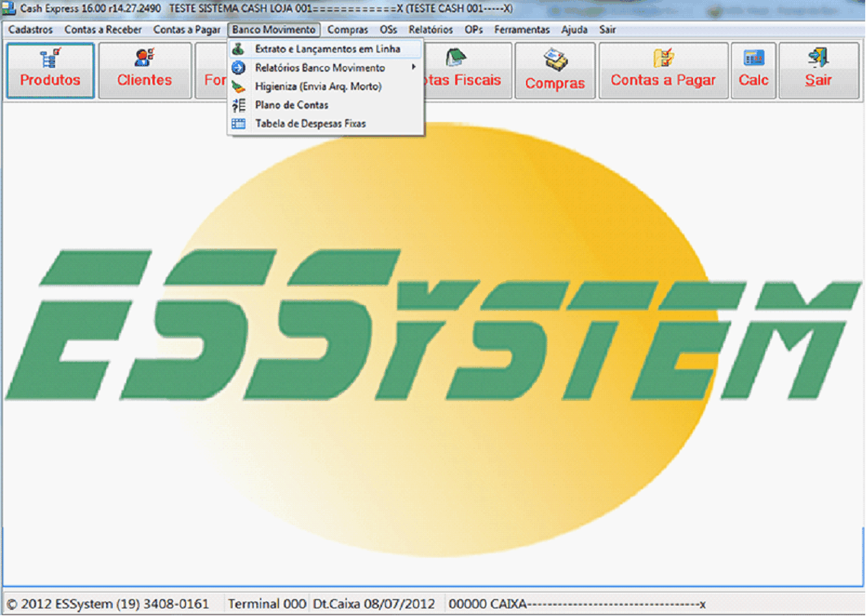Open Contas a Pagar toolbar icon

coord(663,58)
